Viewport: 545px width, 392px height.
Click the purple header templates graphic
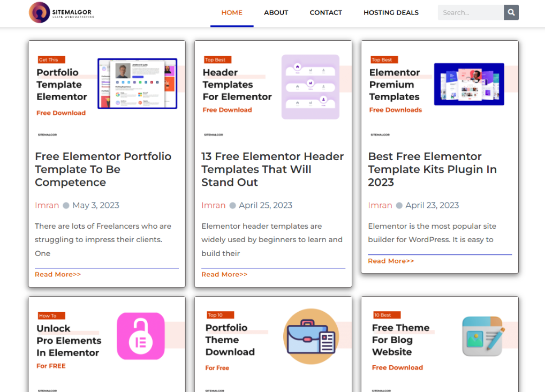[311, 87]
